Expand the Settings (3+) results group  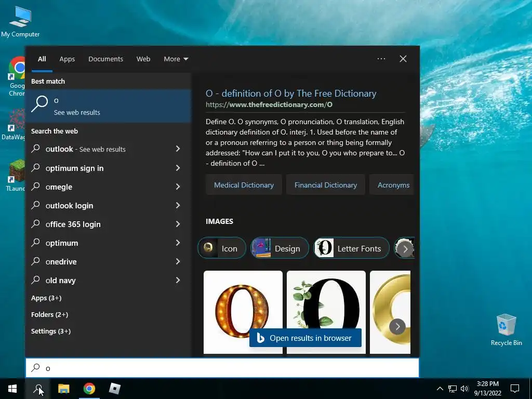point(51,331)
